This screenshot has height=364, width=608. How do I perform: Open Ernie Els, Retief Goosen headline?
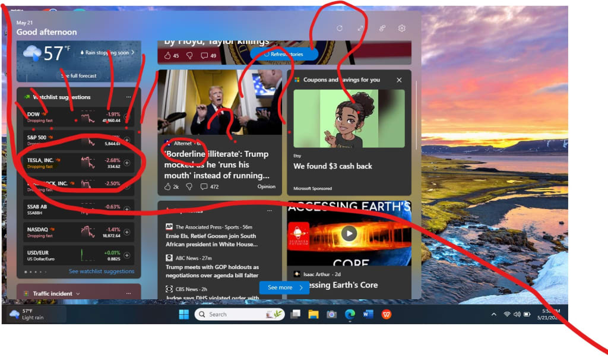tap(211, 240)
